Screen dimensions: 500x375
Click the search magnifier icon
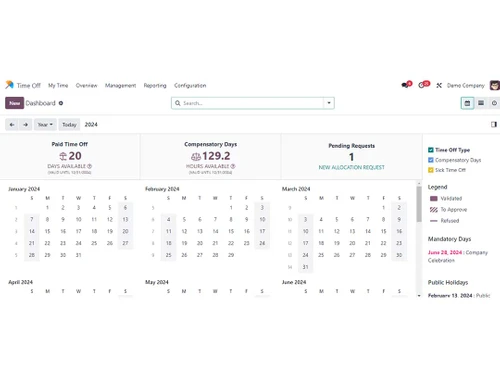pyautogui.click(x=178, y=103)
